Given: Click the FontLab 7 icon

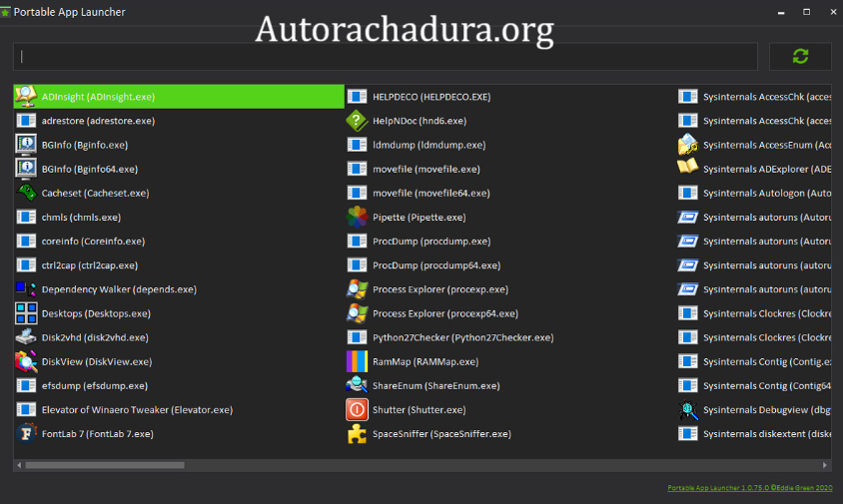Looking at the screenshot, I should [26, 433].
